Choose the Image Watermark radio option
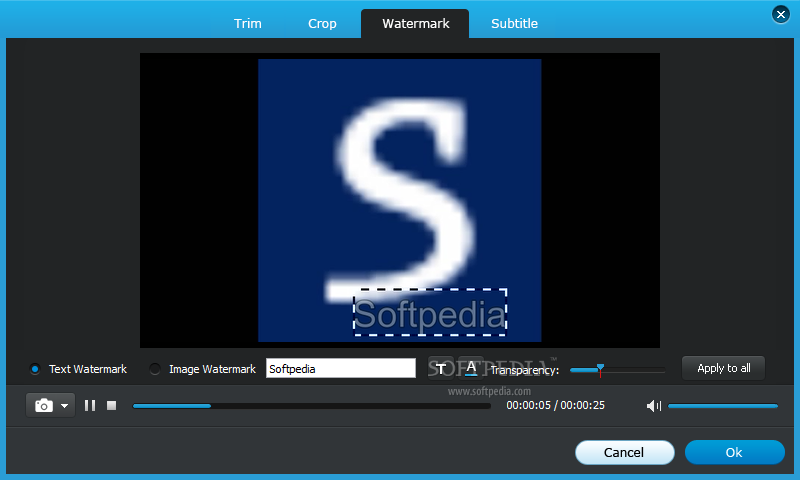800x480 pixels. click(155, 369)
